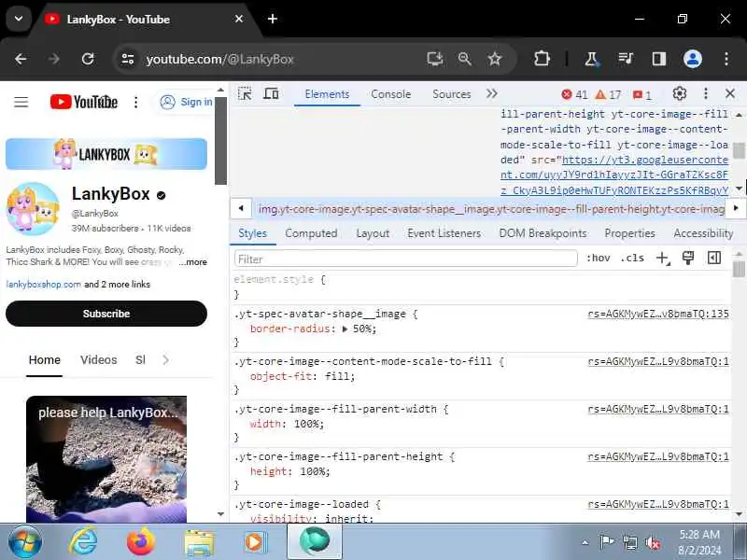Click the styles Filter input
The height and width of the screenshot is (560, 747).
pyautogui.click(x=406, y=259)
